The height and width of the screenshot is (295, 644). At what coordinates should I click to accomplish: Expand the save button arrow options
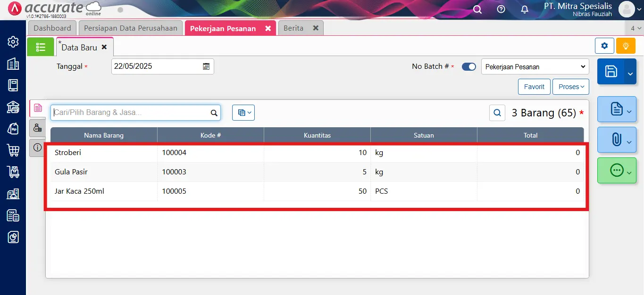pyautogui.click(x=630, y=72)
